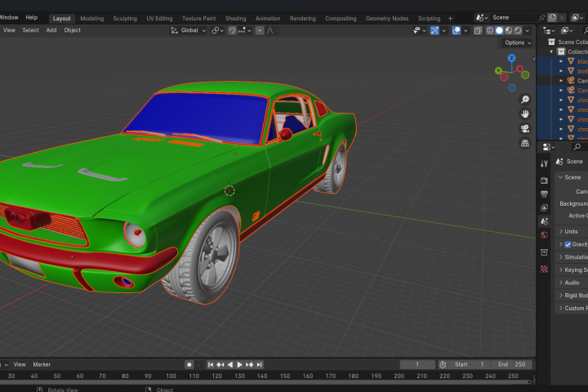Click the pan view hand icon

coord(525,114)
